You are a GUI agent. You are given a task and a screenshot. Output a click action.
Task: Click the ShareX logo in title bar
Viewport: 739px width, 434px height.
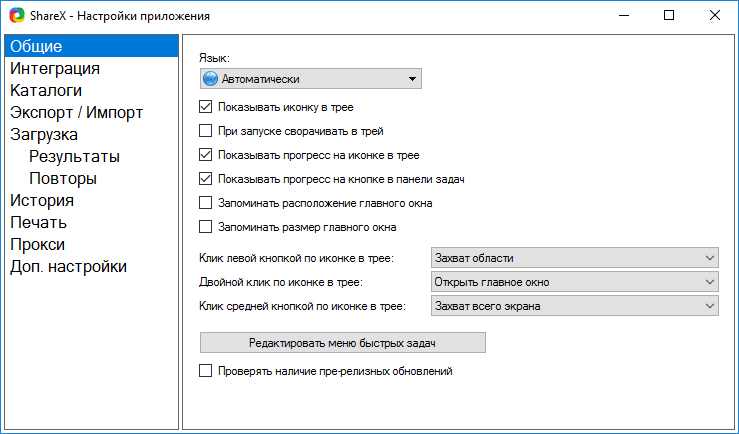pos(17,16)
